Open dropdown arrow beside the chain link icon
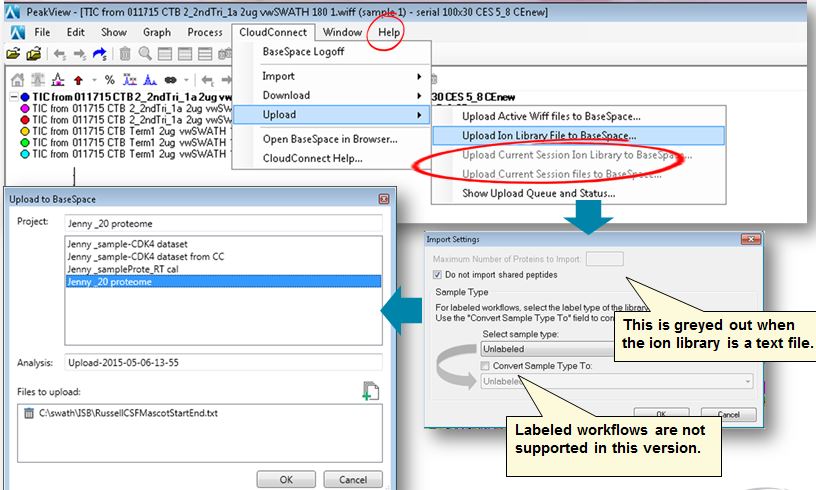This screenshot has width=816, height=490. point(186,80)
